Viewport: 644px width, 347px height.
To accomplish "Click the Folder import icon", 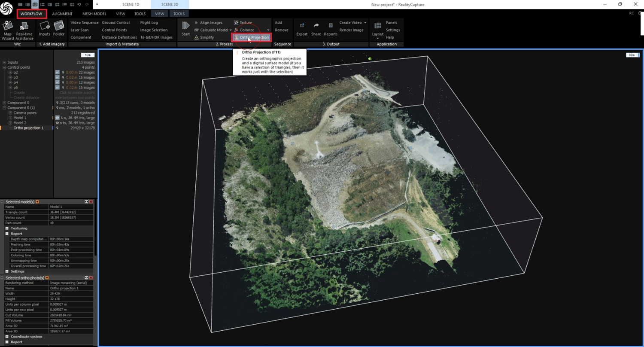I will (x=59, y=27).
